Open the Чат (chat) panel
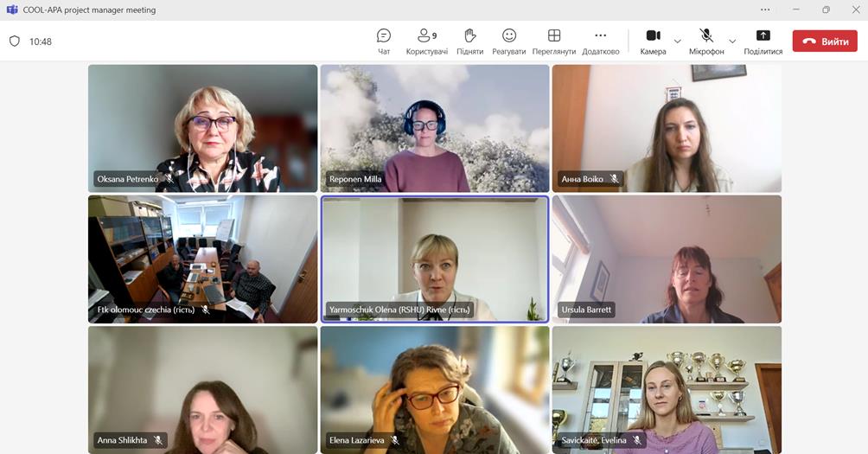 click(x=384, y=41)
